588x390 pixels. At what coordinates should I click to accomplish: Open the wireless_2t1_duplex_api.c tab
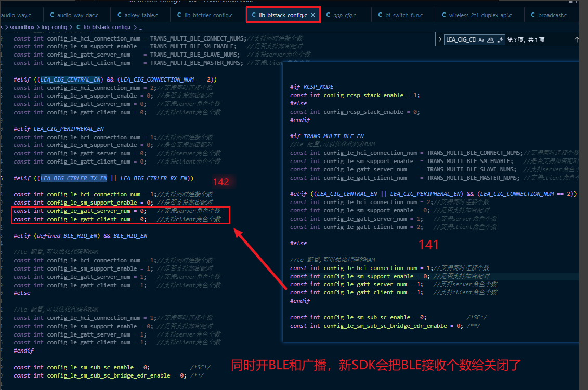[480, 15]
